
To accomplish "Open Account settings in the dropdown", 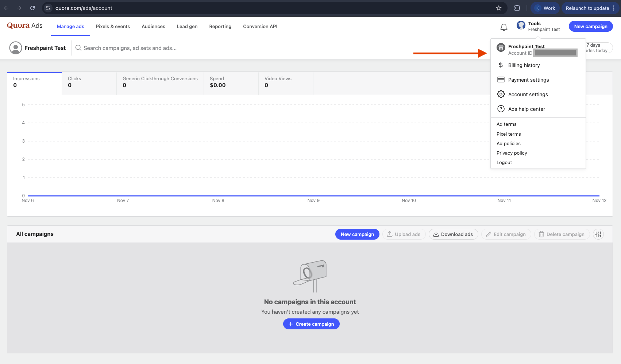I will point(528,94).
